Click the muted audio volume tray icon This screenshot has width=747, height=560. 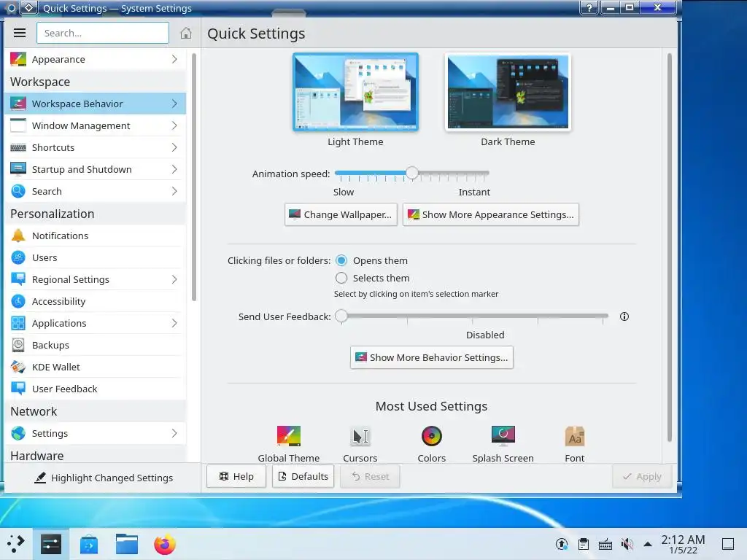tap(627, 544)
